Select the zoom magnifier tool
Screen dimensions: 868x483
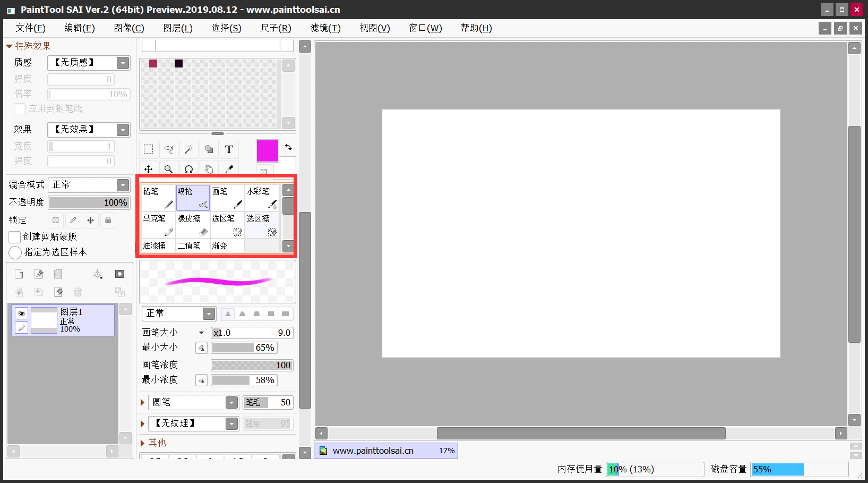pos(169,168)
